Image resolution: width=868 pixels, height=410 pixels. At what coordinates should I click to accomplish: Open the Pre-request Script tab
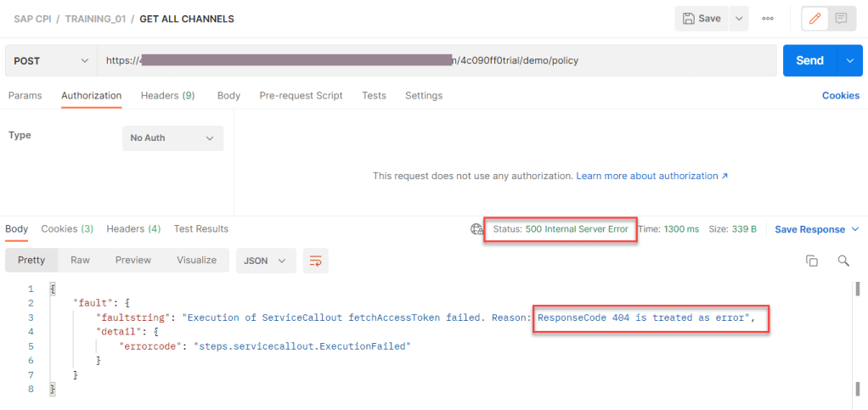click(301, 96)
